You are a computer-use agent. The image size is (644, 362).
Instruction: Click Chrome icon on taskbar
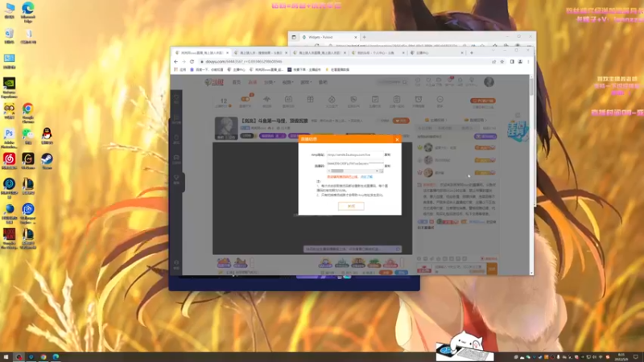pos(43,357)
